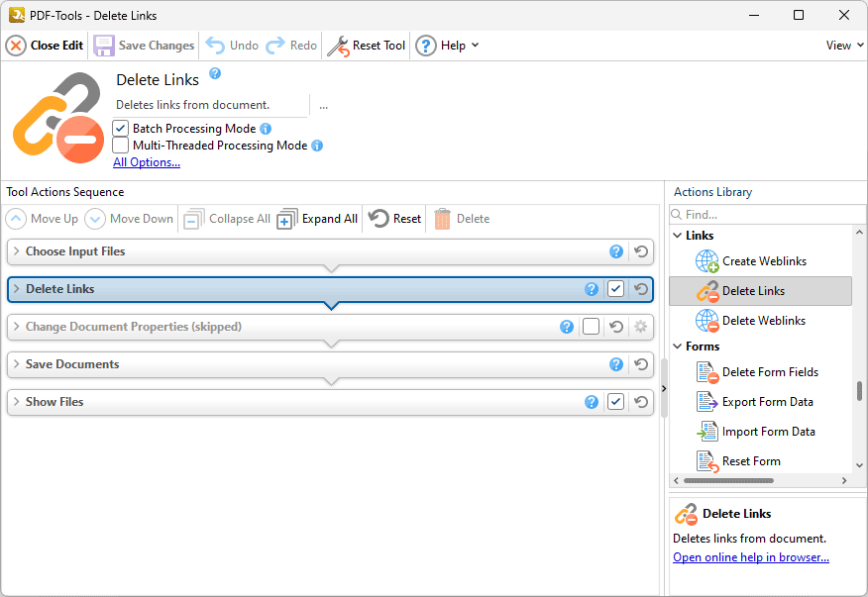Click the tool description text field

click(210, 105)
